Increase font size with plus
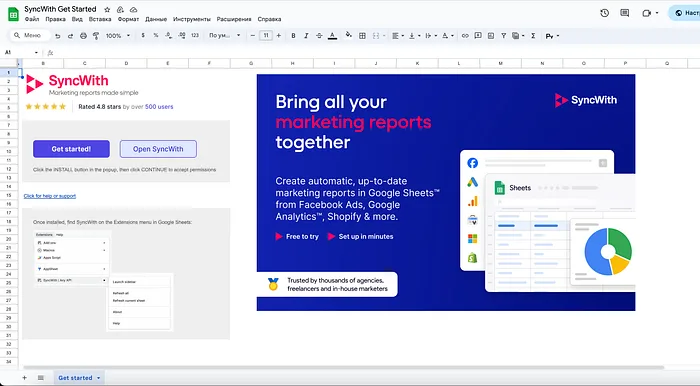 point(279,36)
